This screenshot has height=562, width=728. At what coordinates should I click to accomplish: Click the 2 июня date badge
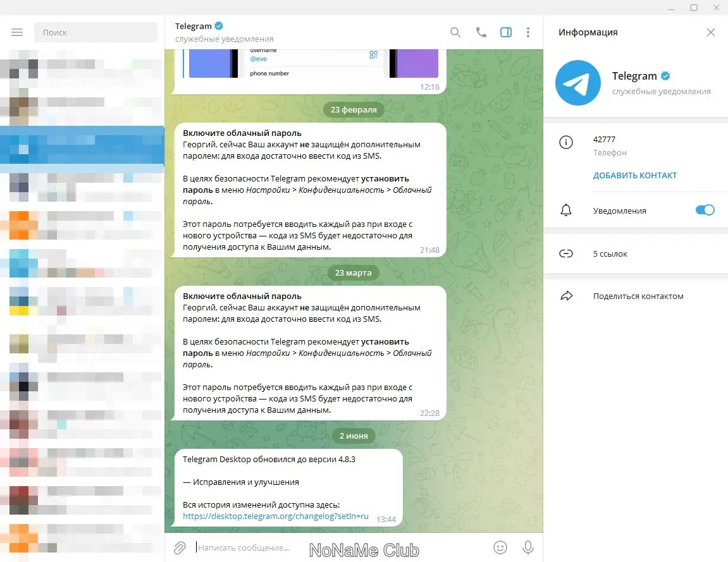[x=354, y=436]
